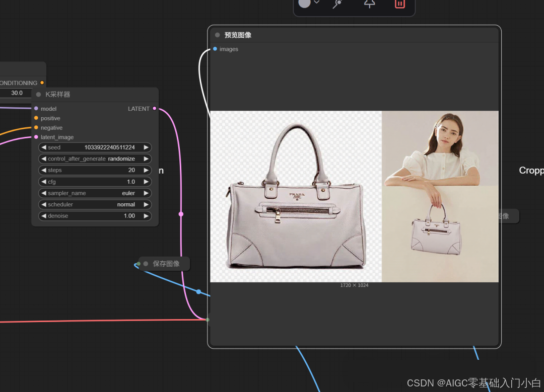Switch control_after_generate to the previous option
This screenshot has height=392, width=544.
(x=44, y=159)
